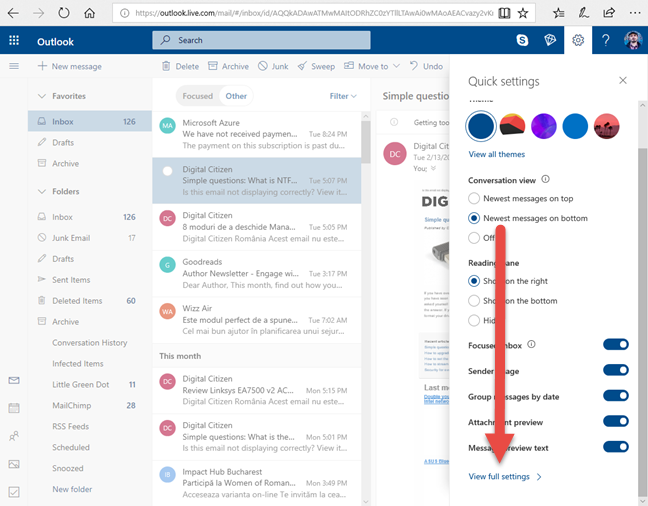
Task: Click the settings gear icon
Action: pyautogui.click(x=578, y=40)
